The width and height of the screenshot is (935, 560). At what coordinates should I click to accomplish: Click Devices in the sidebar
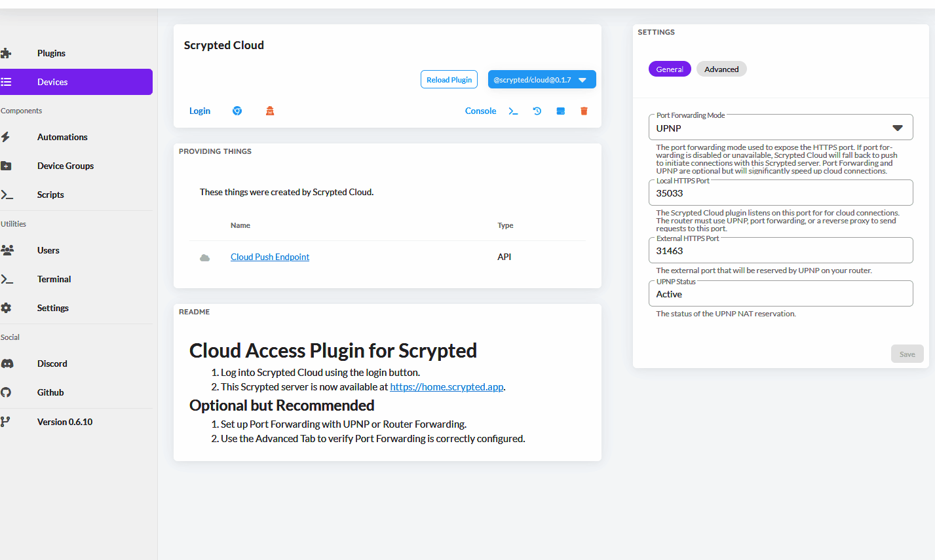click(52, 81)
